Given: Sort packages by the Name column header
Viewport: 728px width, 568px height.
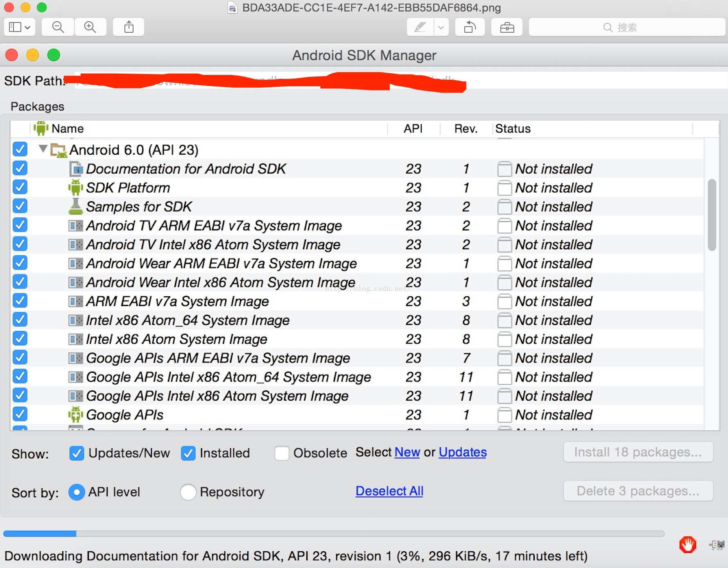Looking at the screenshot, I should (209, 128).
